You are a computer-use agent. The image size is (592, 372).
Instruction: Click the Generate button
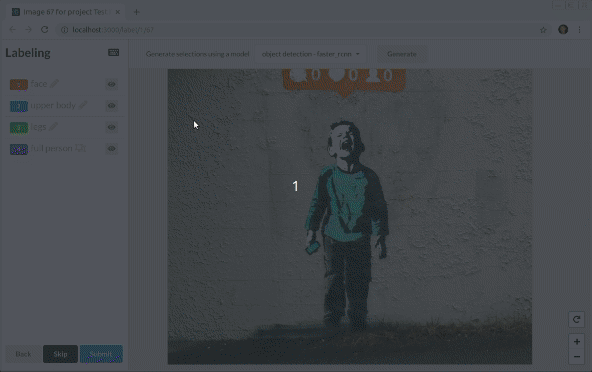tap(402, 54)
